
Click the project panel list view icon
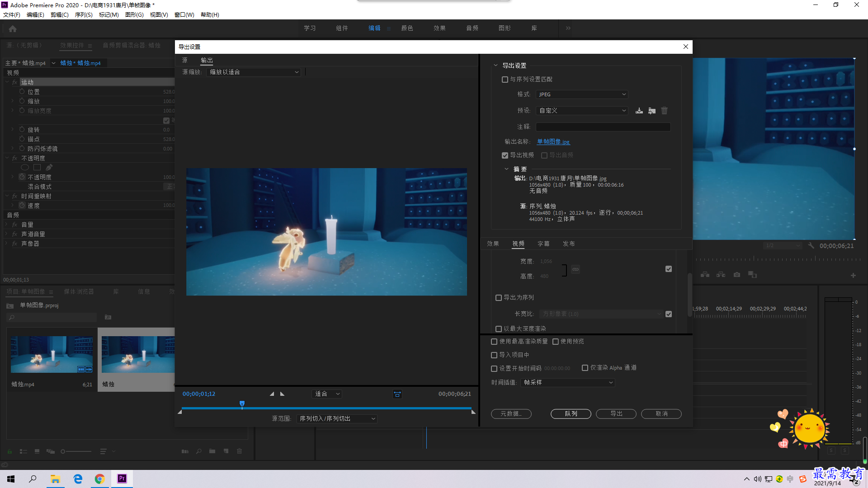pos(24,451)
